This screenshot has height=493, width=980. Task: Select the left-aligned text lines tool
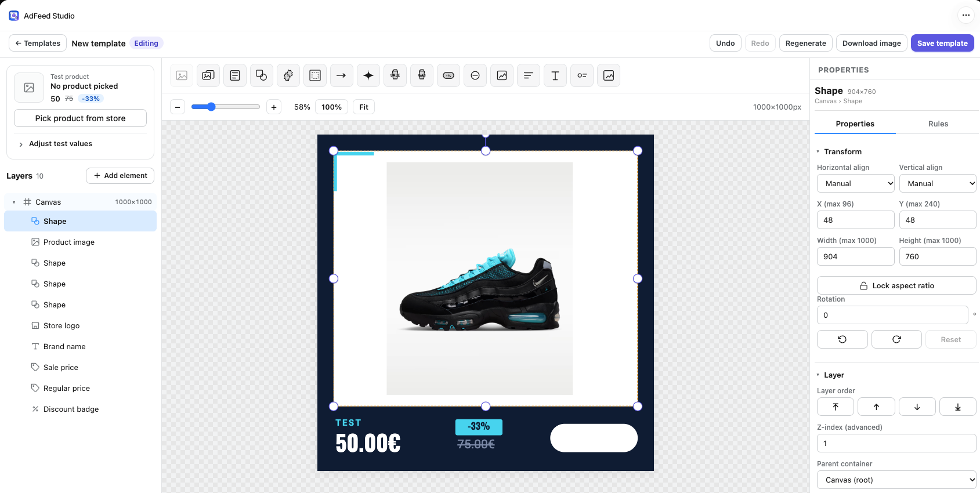[529, 75]
